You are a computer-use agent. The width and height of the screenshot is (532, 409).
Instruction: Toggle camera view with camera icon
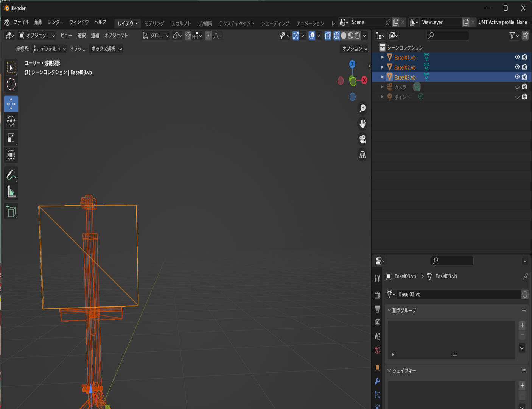362,139
